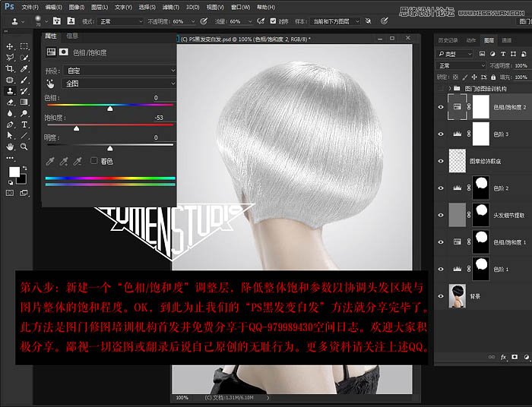Select the Path Selection tool
Image resolution: width=532 pixels, height=407 pixels.
[x=10, y=136]
